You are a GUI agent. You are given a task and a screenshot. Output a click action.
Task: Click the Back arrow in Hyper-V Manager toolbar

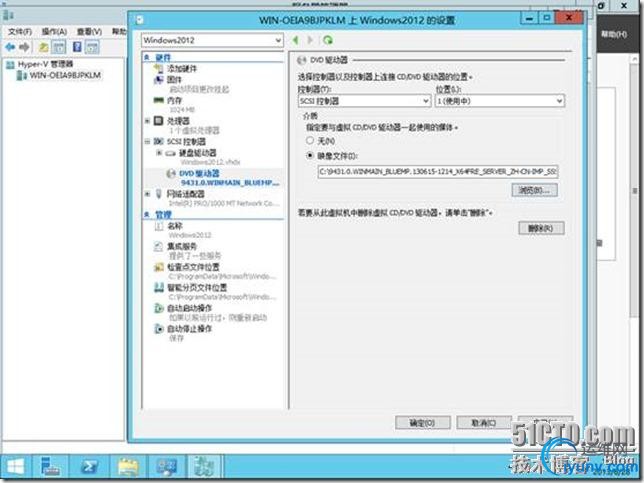click(10, 48)
